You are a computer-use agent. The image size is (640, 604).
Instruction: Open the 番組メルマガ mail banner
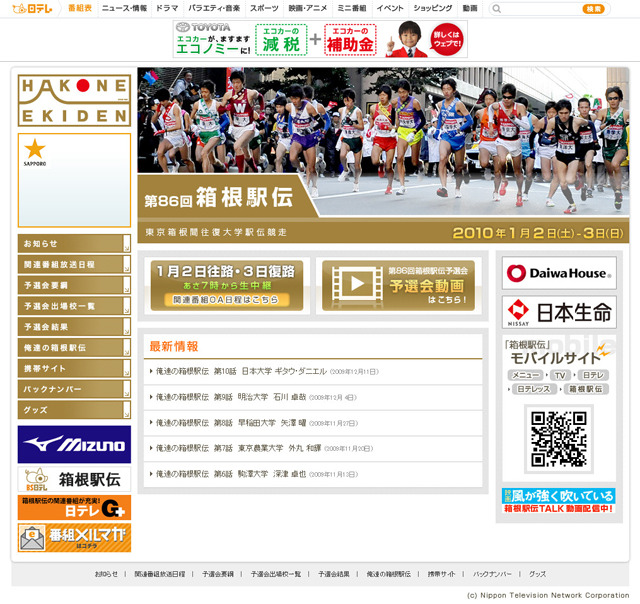click(74, 538)
